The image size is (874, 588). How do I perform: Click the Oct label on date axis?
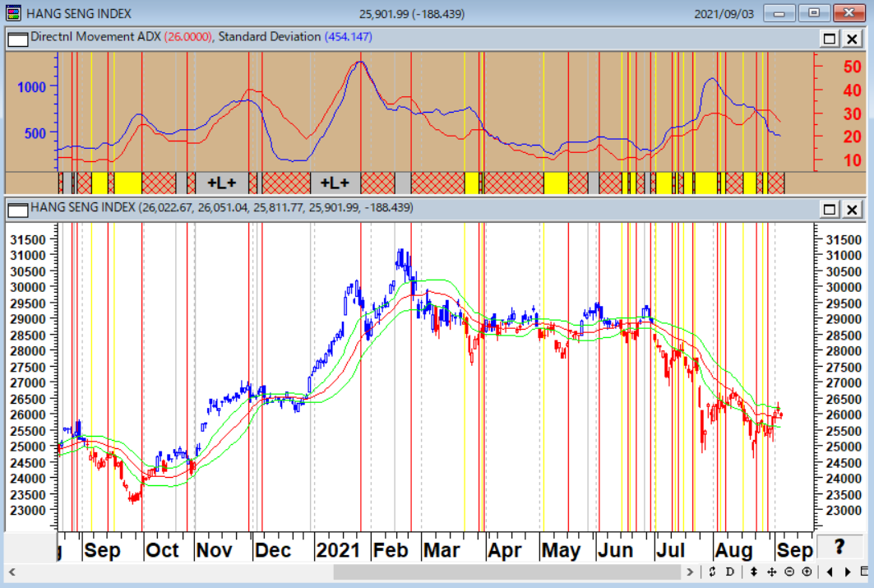(x=162, y=550)
